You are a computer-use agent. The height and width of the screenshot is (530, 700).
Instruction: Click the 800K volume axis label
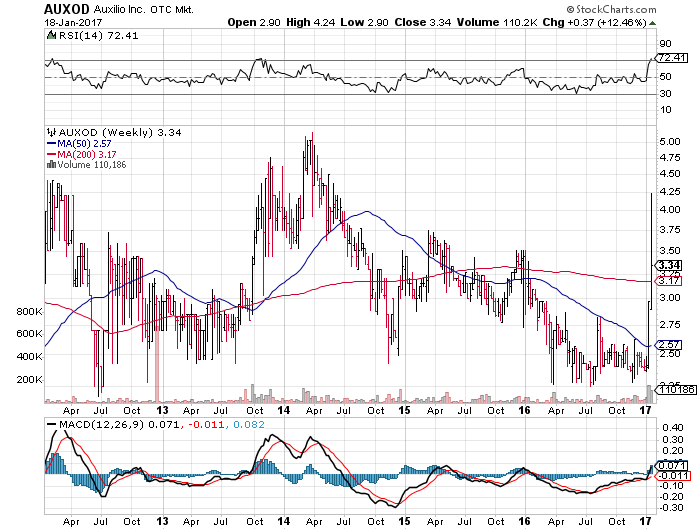click(30, 311)
